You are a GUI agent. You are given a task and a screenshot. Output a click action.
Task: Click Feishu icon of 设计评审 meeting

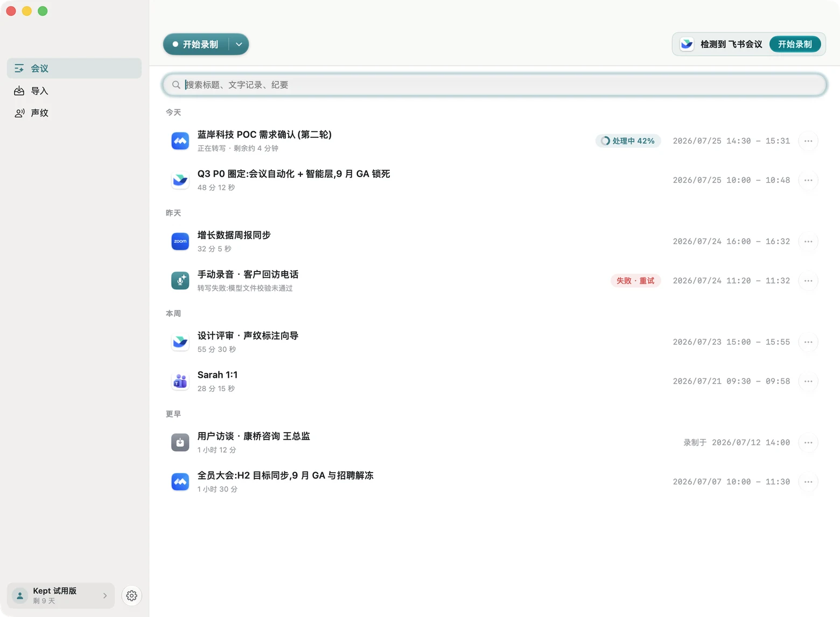[180, 342]
